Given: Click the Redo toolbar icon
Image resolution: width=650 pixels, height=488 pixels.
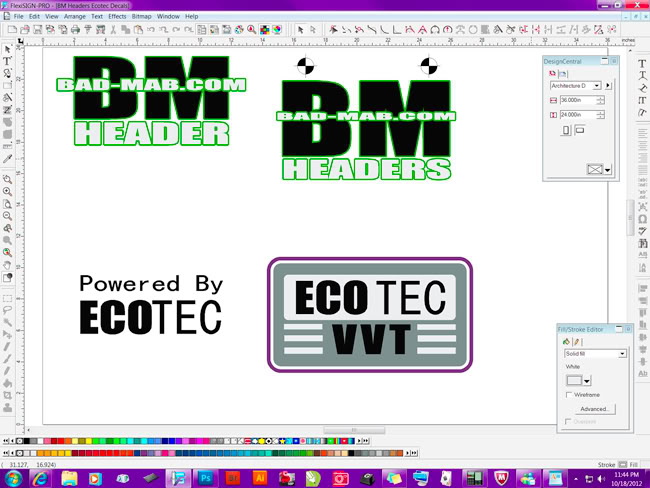Looking at the screenshot, I should coord(176,29).
